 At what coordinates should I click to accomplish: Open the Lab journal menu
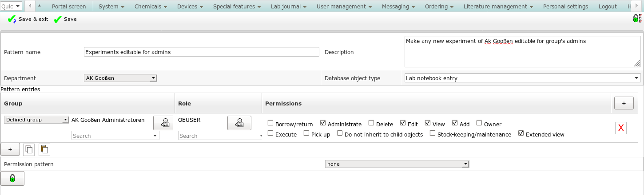pos(291,7)
